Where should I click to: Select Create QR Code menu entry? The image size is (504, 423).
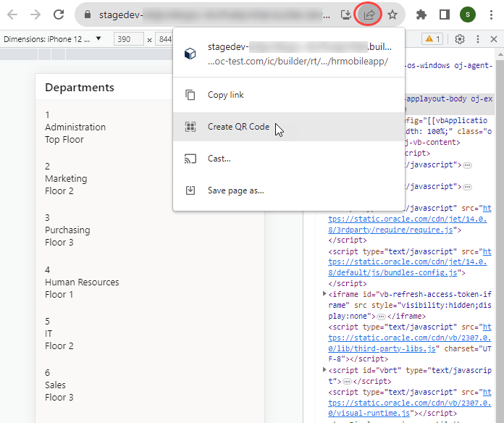tap(289, 127)
